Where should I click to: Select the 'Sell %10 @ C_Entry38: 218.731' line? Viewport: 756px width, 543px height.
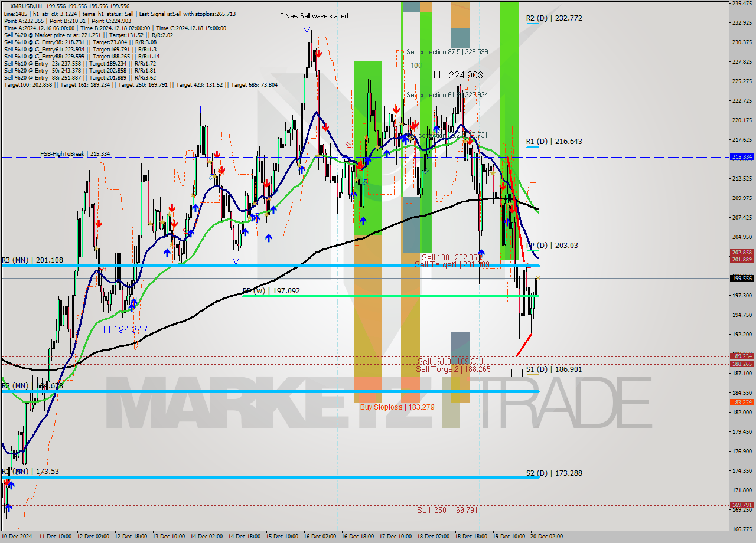(x=80, y=42)
